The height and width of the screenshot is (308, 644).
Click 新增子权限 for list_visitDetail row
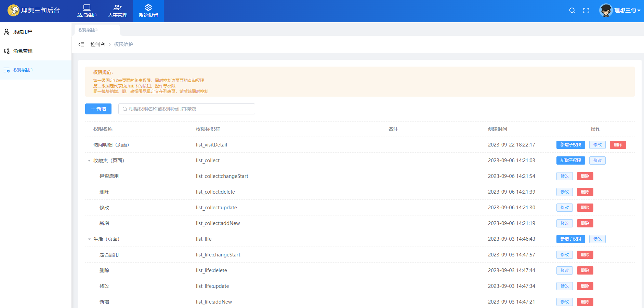(570, 145)
